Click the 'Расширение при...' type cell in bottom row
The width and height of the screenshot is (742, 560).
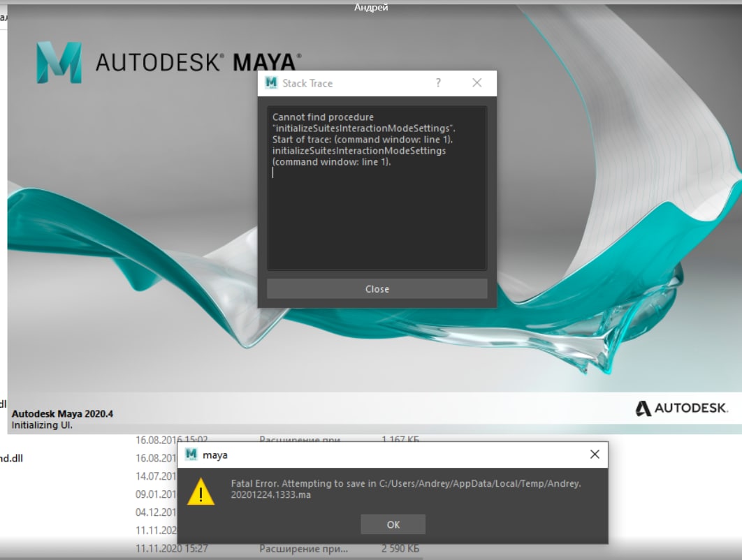[x=303, y=549]
